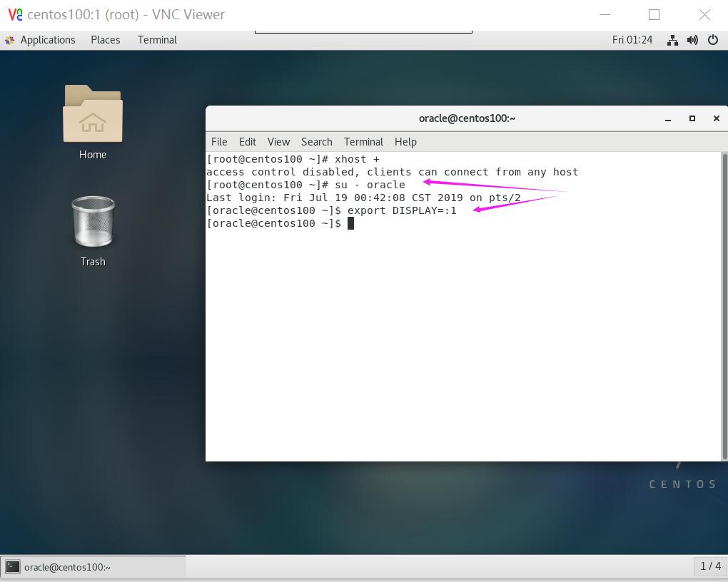Image resolution: width=728 pixels, height=582 pixels.
Task: Click the 'access control disabled' output line
Action: (393, 172)
